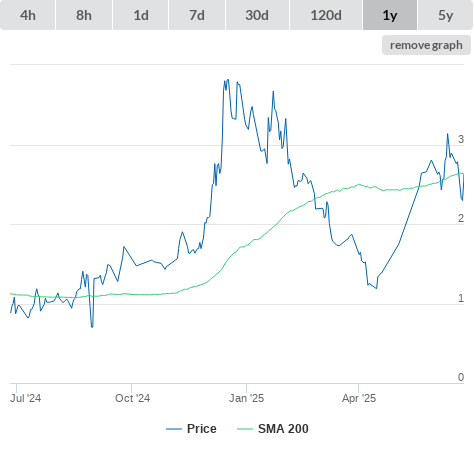Click the Jul '24 axis label
The height and width of the screenshot is (455, 474).
pos(25,398)
